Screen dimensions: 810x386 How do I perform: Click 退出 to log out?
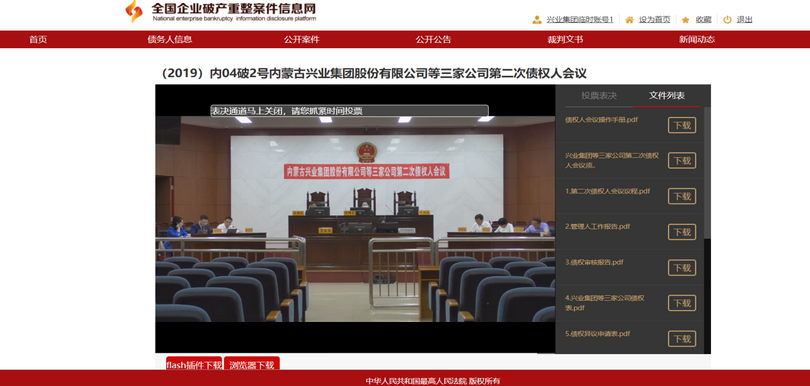744,20
